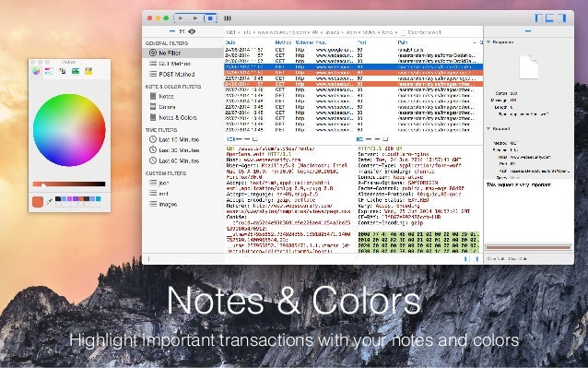The width and height of the screenshot is (588, 368).
Task: Sort by the Port column header
Action: click(x=361, y=42)
